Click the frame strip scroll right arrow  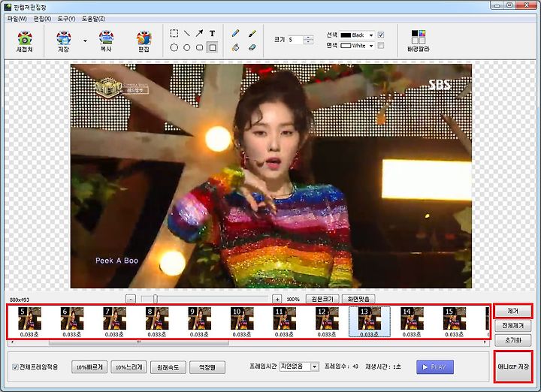(x=485, y=342)
